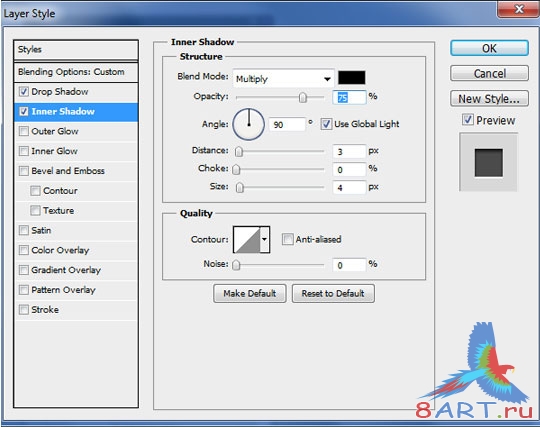Uncheck the Preview checkbox

point(467,120)
